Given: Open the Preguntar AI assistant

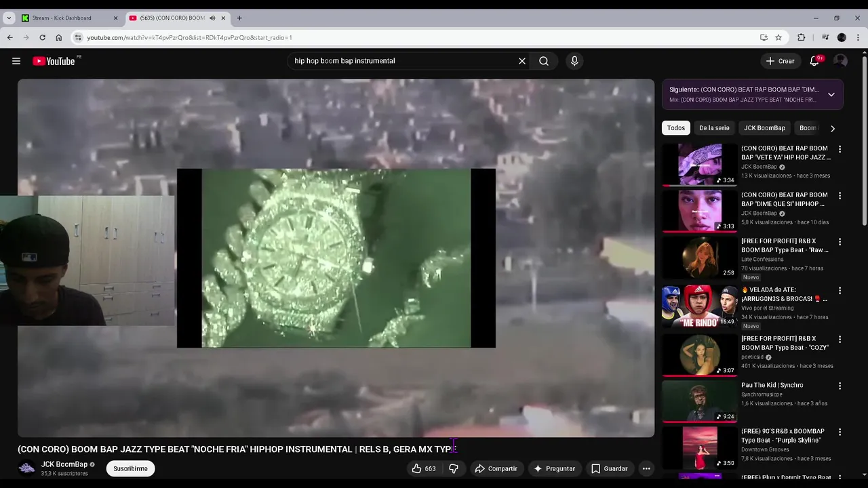Looking at the screenshot, I should (555, 468).
